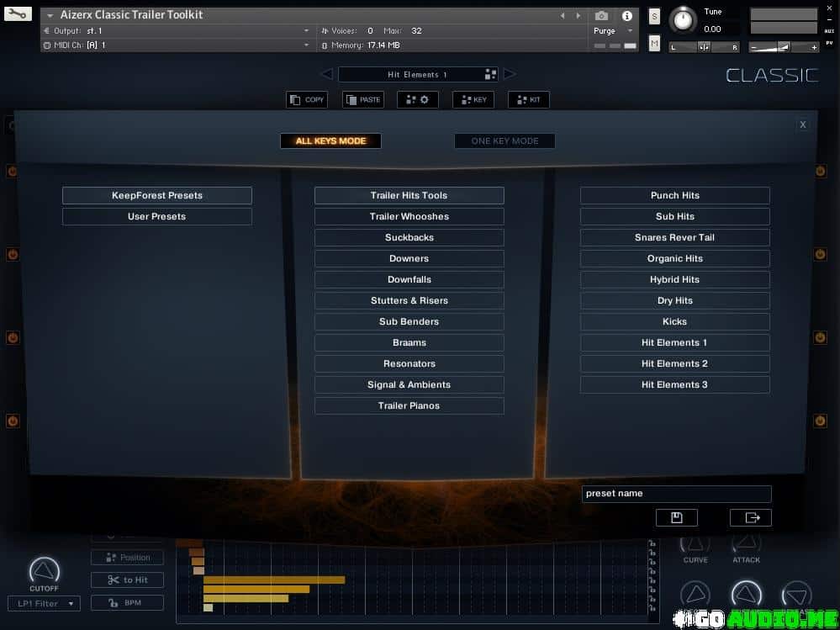Load the Sub Hits preset
The image size is (840, 630).
coord(675,216)
